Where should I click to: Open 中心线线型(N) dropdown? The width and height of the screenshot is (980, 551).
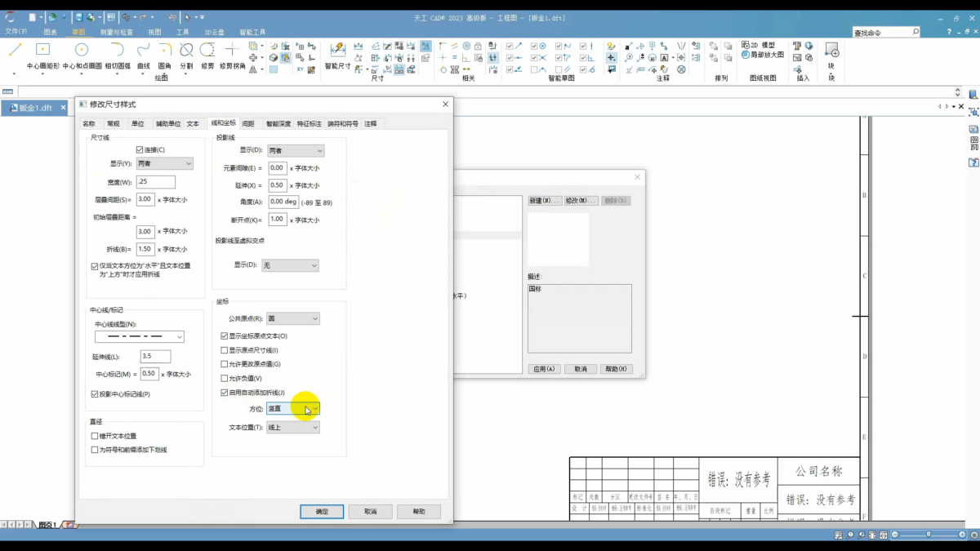139,336
